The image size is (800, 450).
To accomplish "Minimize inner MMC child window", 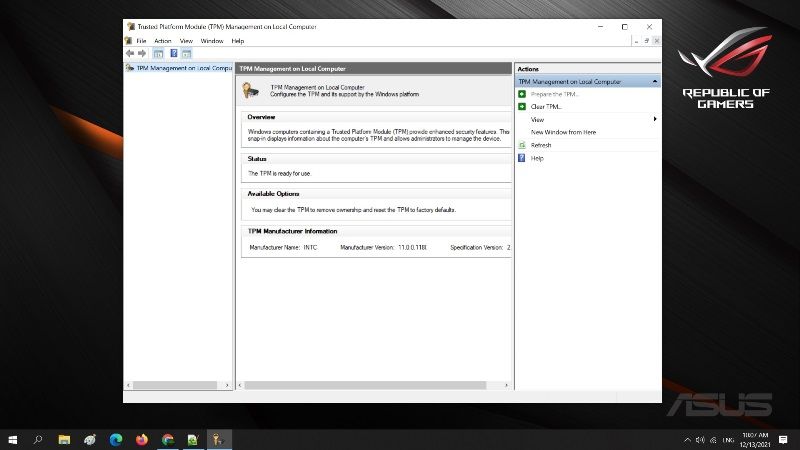I will [x=636, y=41].
